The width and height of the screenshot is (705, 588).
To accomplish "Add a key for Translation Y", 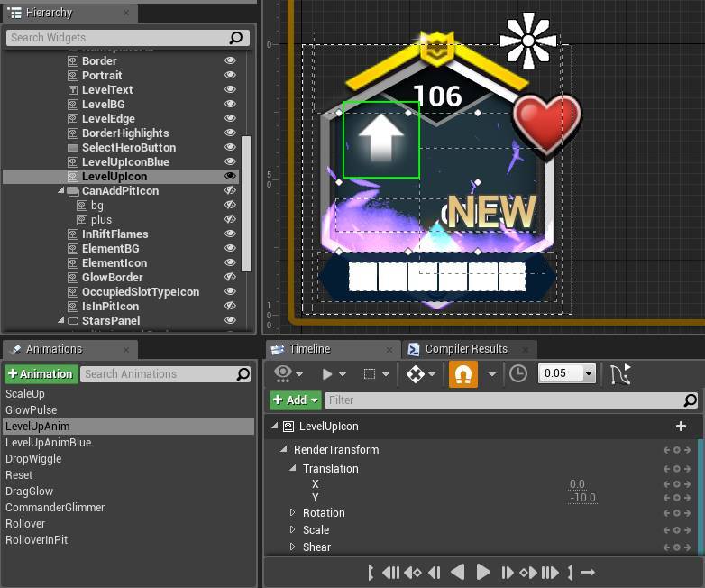I will coord(677,498).
